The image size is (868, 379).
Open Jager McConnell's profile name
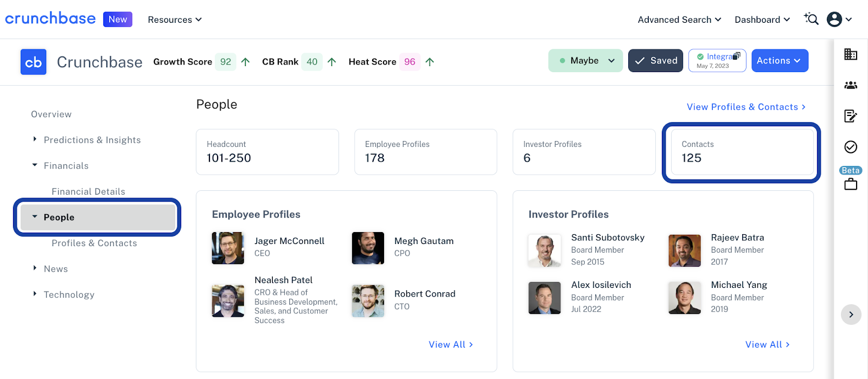tap(289, 241)
